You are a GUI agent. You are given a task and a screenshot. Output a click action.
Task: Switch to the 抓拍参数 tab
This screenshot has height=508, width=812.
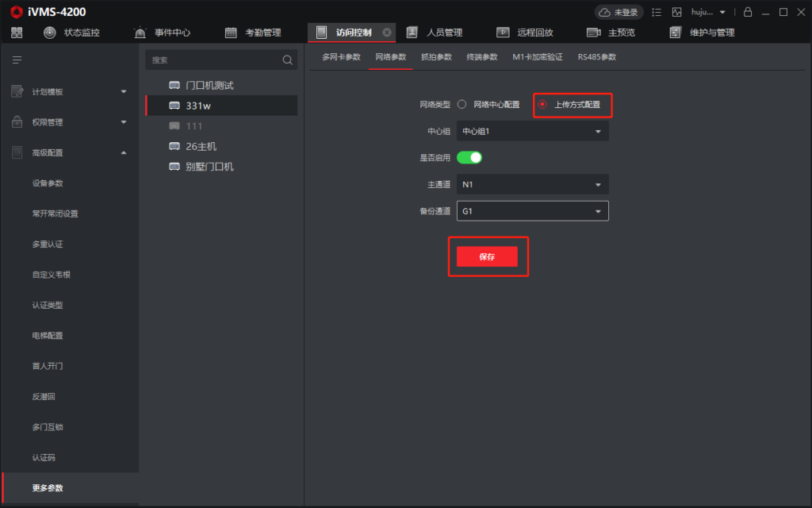pyautogui.click(x=436, y=57)
